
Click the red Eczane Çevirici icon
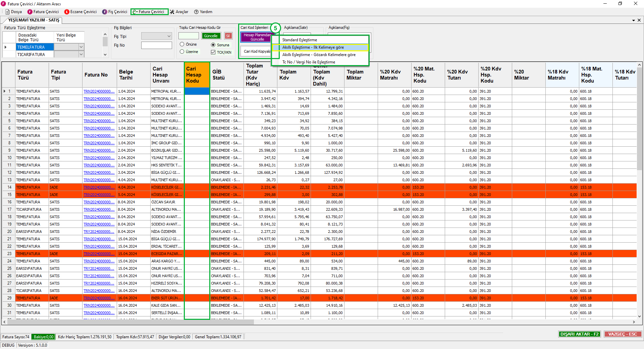point(67,12)
